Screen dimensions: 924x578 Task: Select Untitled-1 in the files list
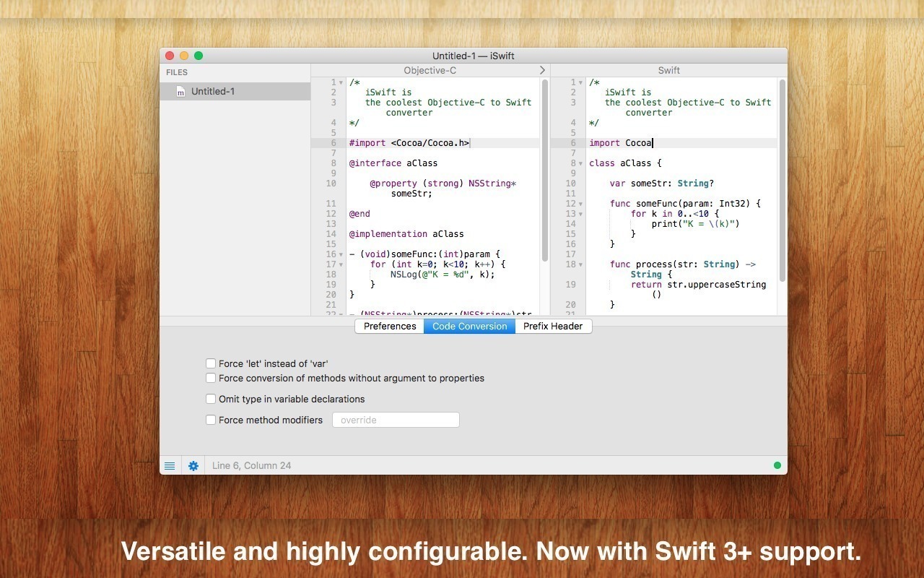213,92
